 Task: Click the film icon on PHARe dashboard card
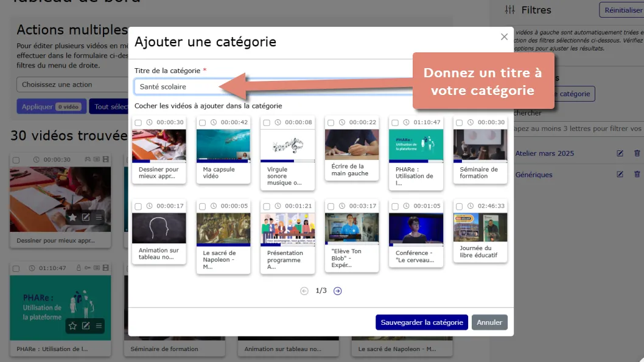click(x=105, y=268)
